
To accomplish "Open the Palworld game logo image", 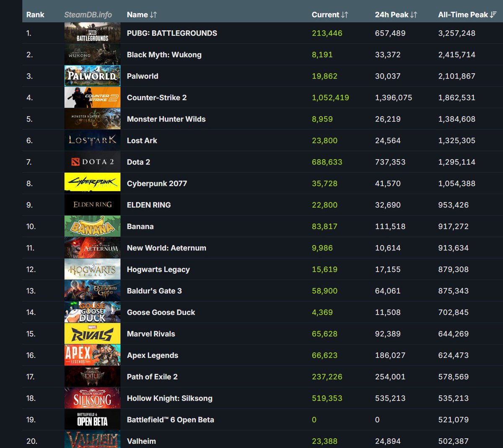I will [x=92, y=76].
